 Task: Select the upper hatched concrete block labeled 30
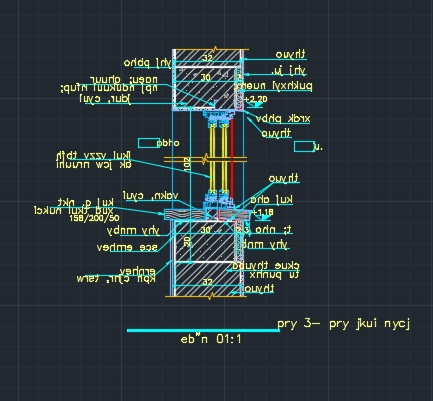[x=205, y=88]
